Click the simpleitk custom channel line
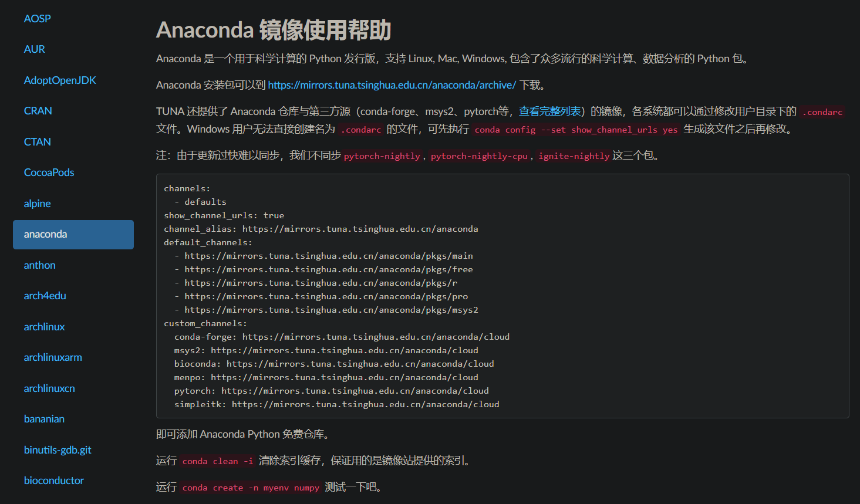Image resolution: width=860 pixels, height=504 pixels. click(x=337, y=404)
